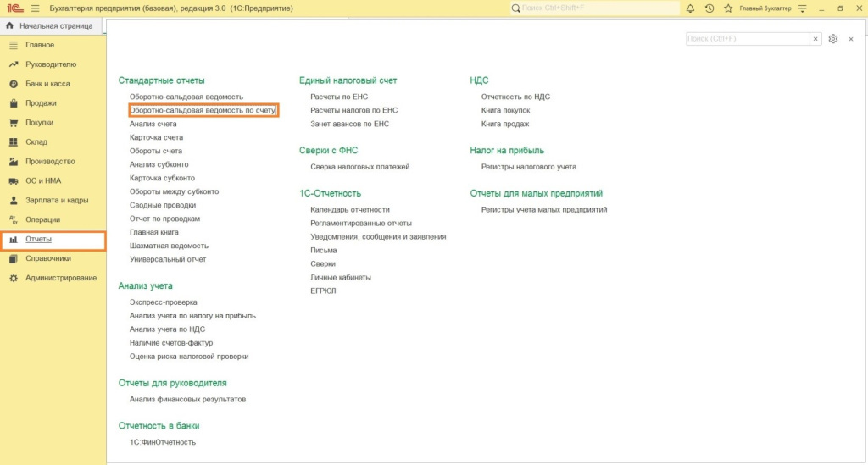Click the home icon of Начальная страница
868x465 pixels.
click(x=9, y=25)
